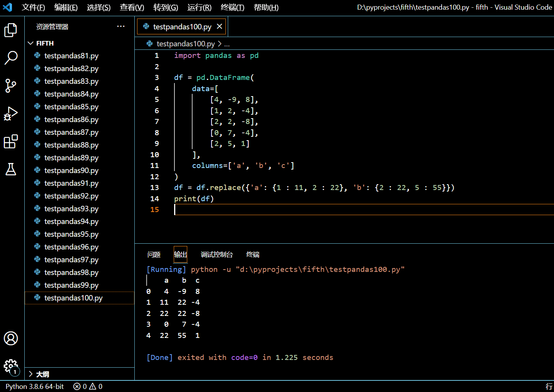Screen dimensions: 554x392
Task: Click Python icon of testpandas90.py
Action: (x=37, y=170)
